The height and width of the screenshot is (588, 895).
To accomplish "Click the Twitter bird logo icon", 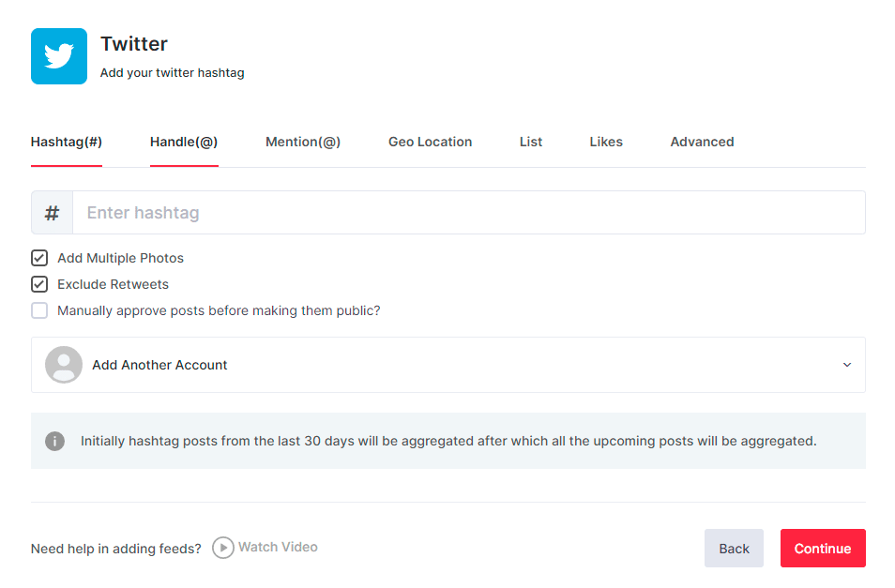I will point(59,56).
